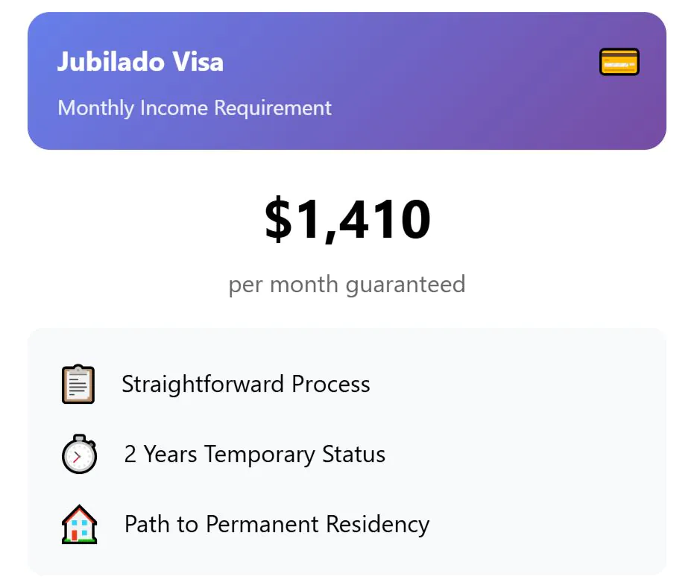Viewport: 700px width, 588px height.
Task: Click the dollar sign in amount
Action: [278, 220]
